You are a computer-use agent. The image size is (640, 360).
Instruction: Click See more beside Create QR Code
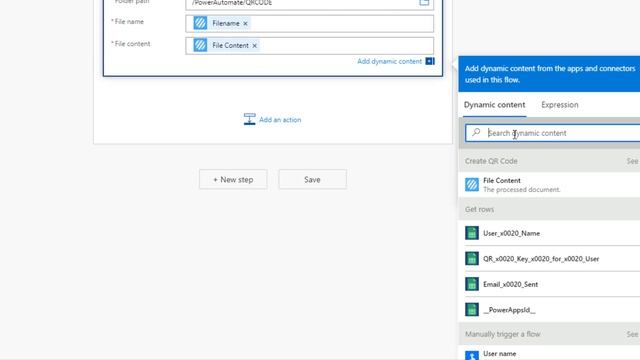(x=633, y=161)
